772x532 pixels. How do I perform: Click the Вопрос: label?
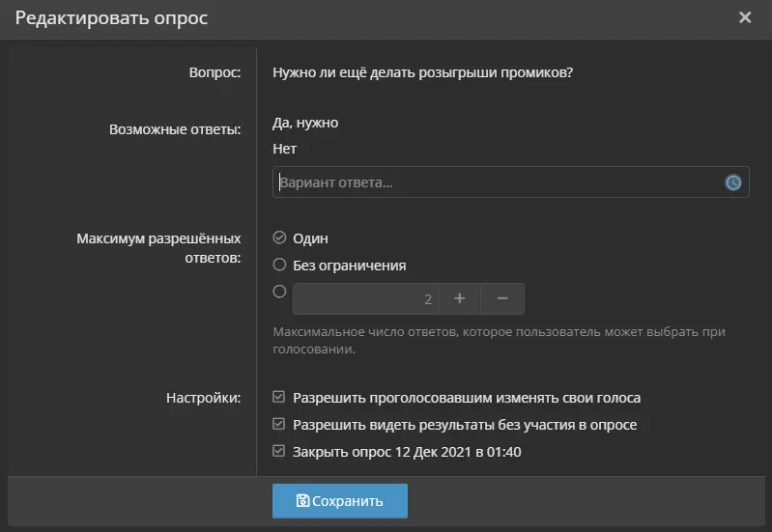[x=215, y=72]
